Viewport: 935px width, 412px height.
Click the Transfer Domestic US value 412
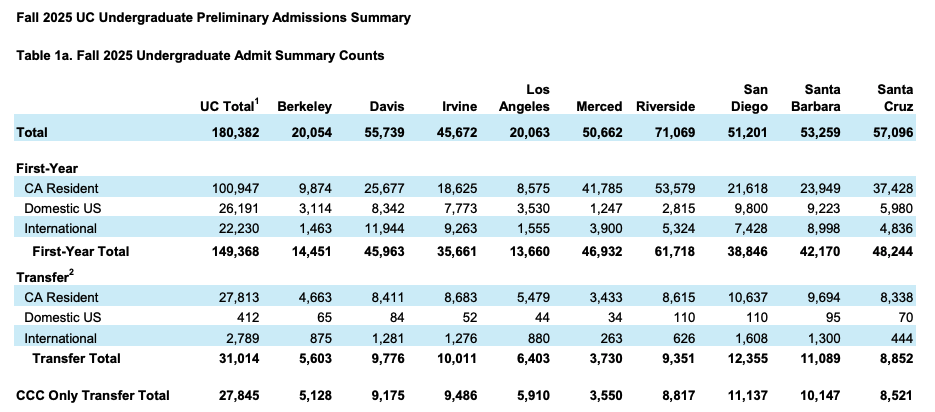[249, 318]
